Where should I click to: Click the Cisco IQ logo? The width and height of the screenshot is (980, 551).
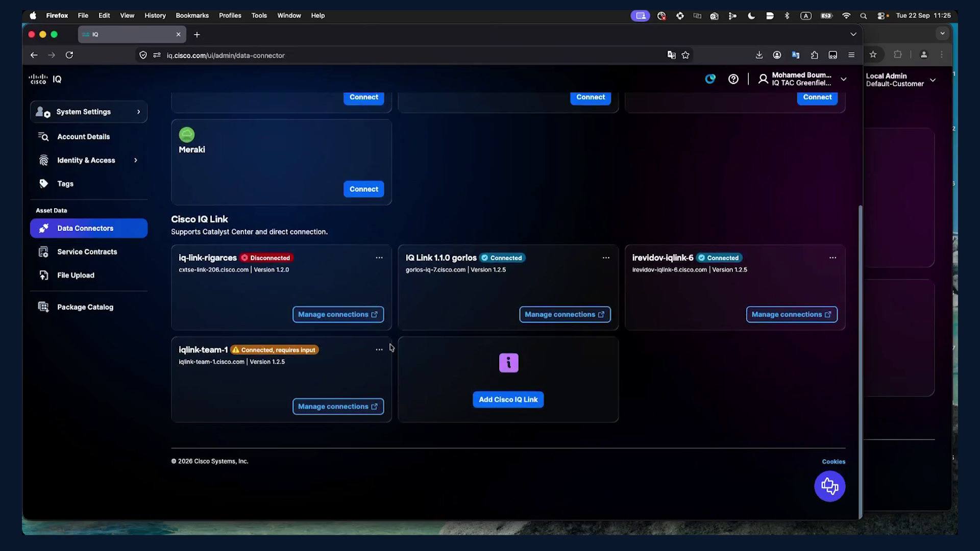coord(45,79)
